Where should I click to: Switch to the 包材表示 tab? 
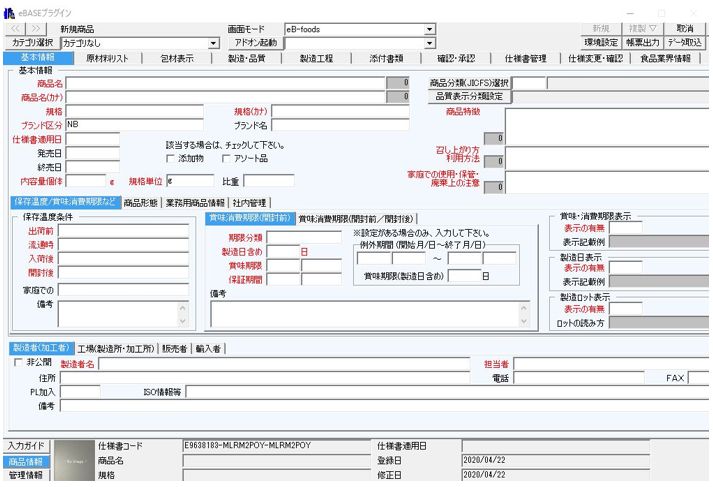point(177,58)
